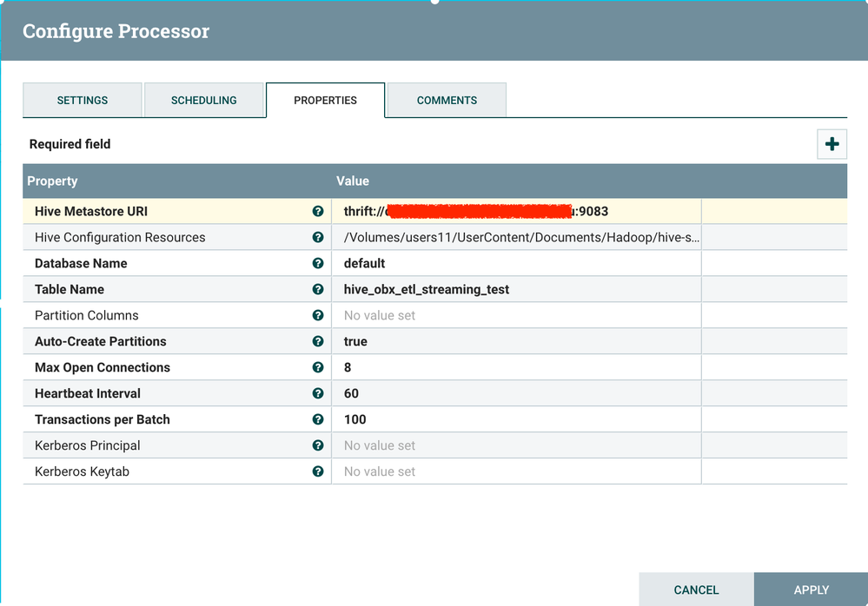Screen dimensions: 868x606
Task: Apply the processor configuration
Action: [811, 590]
